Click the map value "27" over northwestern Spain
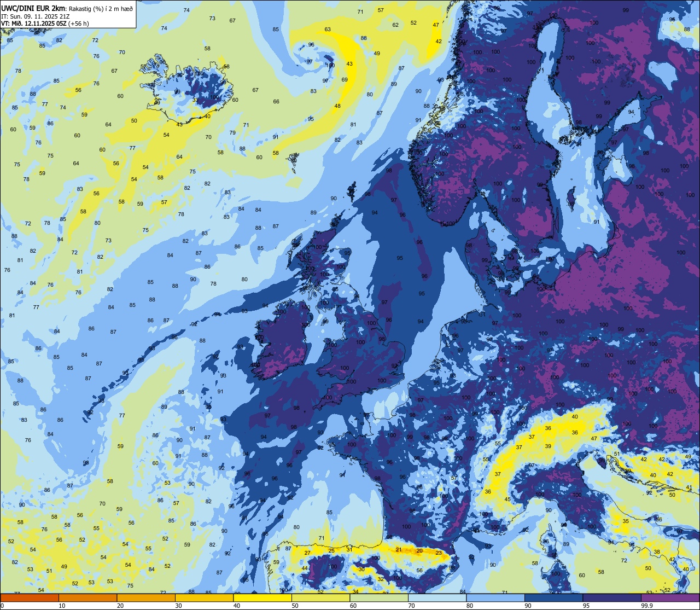 (308, 553)
